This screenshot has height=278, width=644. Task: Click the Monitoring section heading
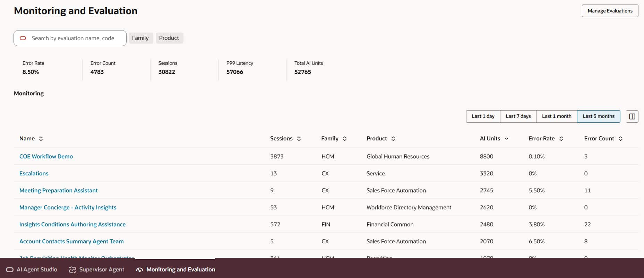(x=29, y=94)
